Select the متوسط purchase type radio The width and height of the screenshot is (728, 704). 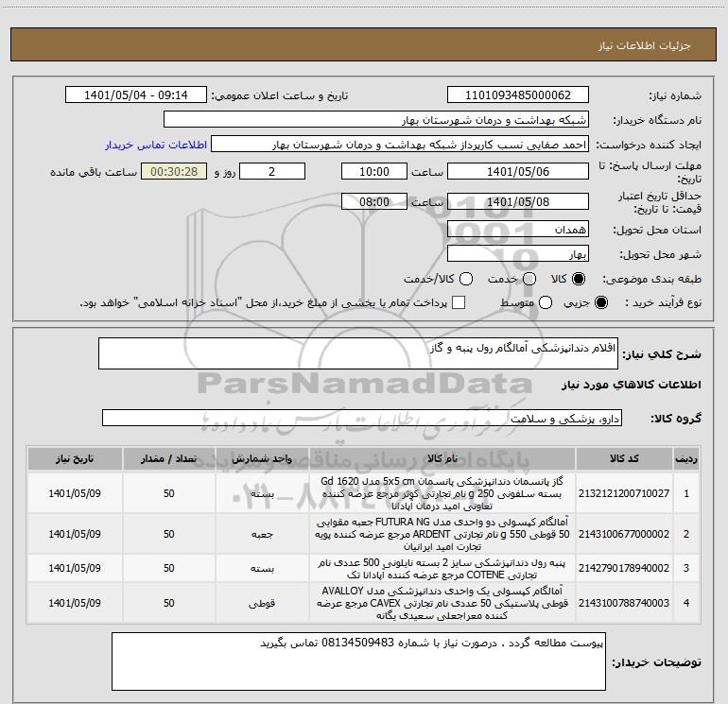546,303
